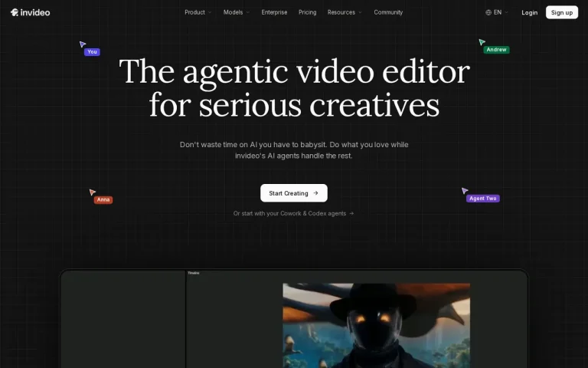Go to the Enterprise page
Image resolution: width=588 pixels, height=368 pixels.
[x=274, y=12]
